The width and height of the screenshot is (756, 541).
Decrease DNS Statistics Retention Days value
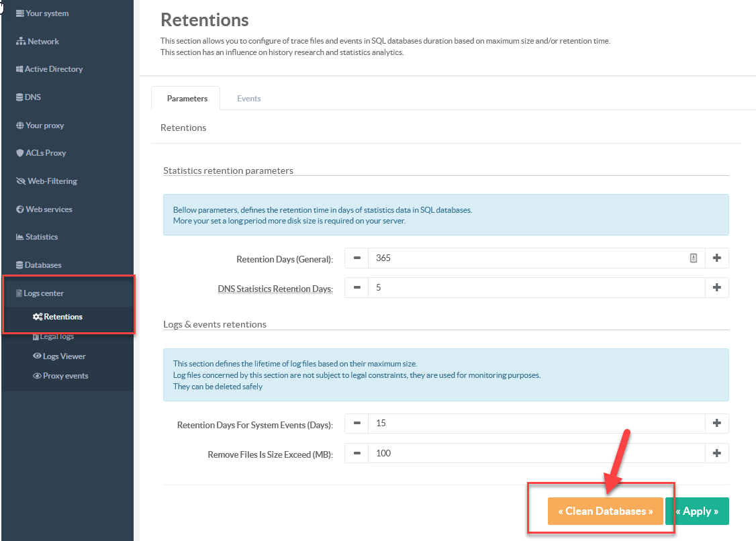click(x=357, y=287)
